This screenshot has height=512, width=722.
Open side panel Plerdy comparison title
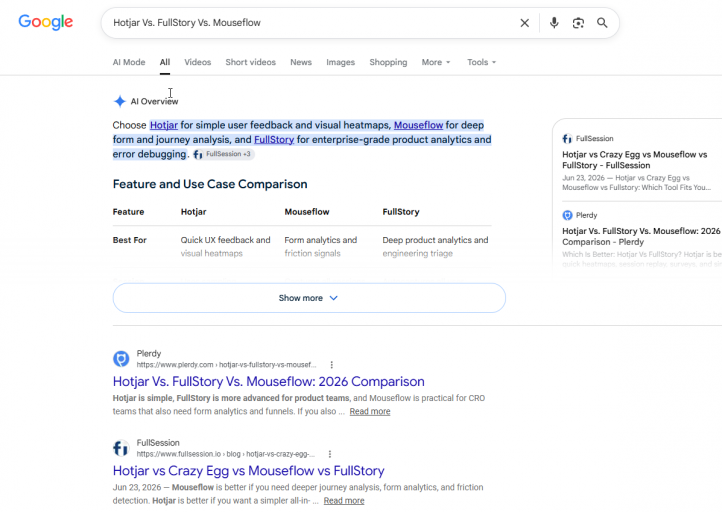point(641,236)
